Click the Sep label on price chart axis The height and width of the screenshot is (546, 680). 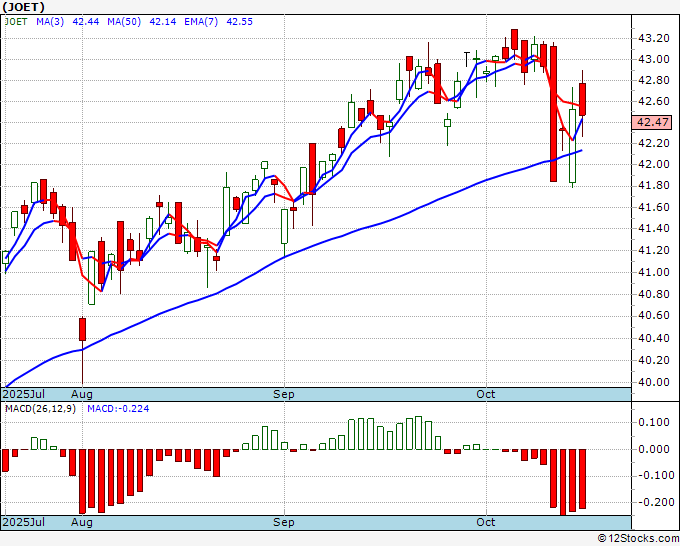click(284, 394)
